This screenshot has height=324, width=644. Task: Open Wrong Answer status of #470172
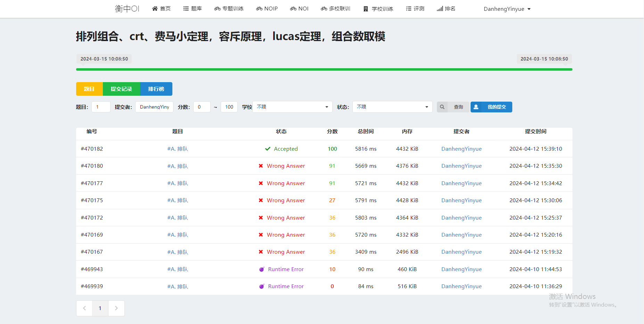pos(286,218)
